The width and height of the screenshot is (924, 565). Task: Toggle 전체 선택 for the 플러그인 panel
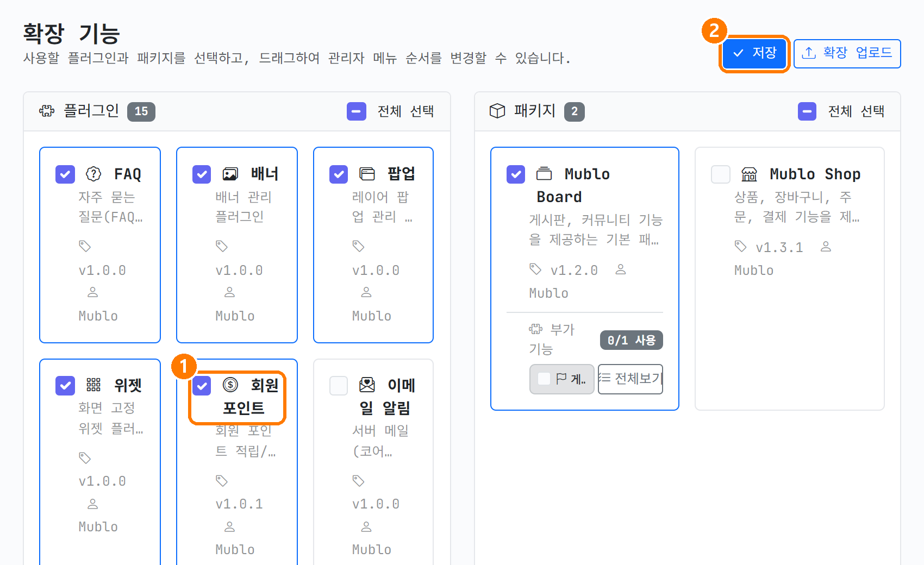[357, 111]
